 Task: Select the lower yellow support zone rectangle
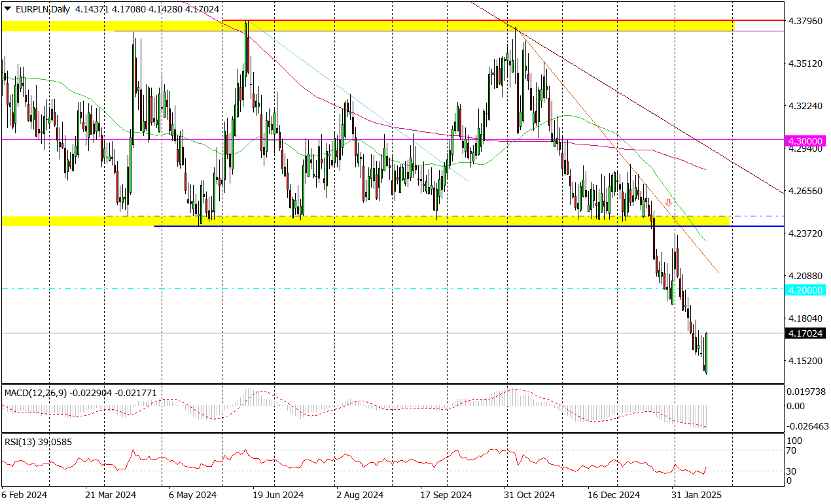pos(365,222)
